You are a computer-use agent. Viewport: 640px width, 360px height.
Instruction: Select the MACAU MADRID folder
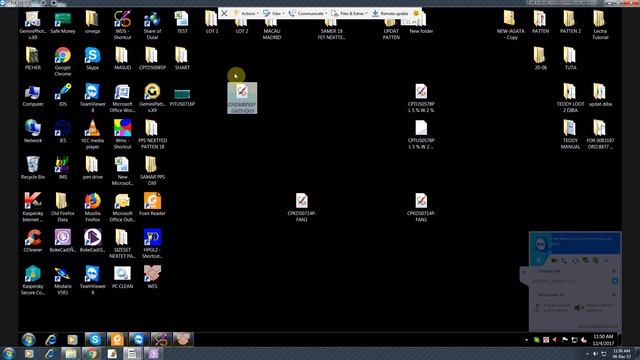click(x=272, y=29)
